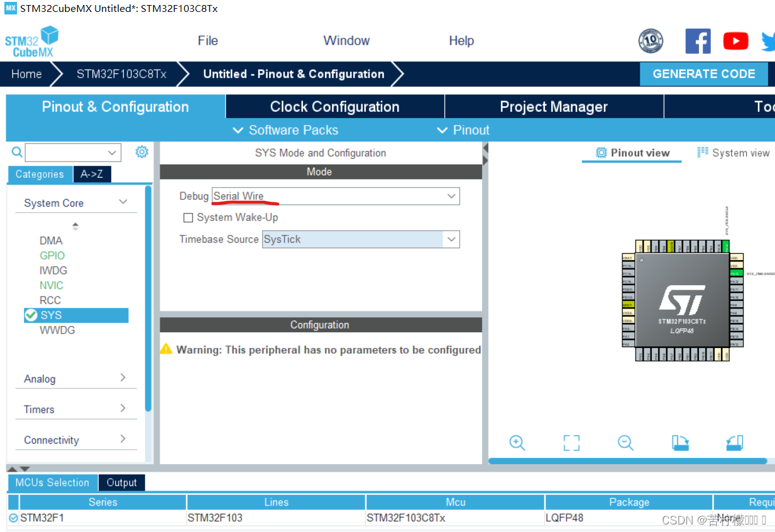Sort by the Package column header

629,502
